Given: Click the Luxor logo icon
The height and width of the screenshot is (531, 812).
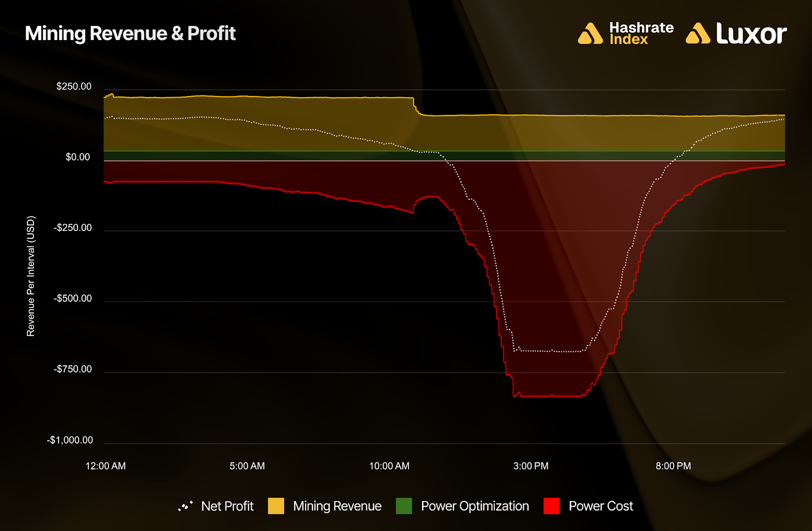Looking at the screenshot, I should tap(698, 34).
